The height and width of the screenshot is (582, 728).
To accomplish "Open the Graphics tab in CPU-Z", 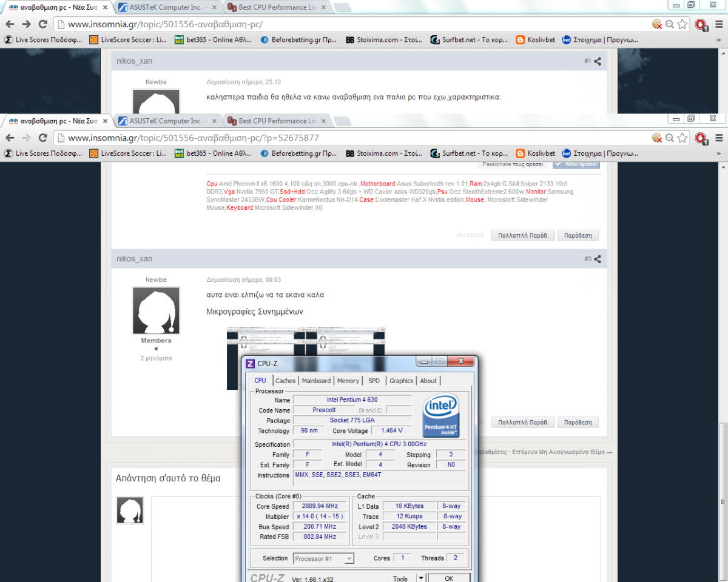I will (x=401, y=381).
